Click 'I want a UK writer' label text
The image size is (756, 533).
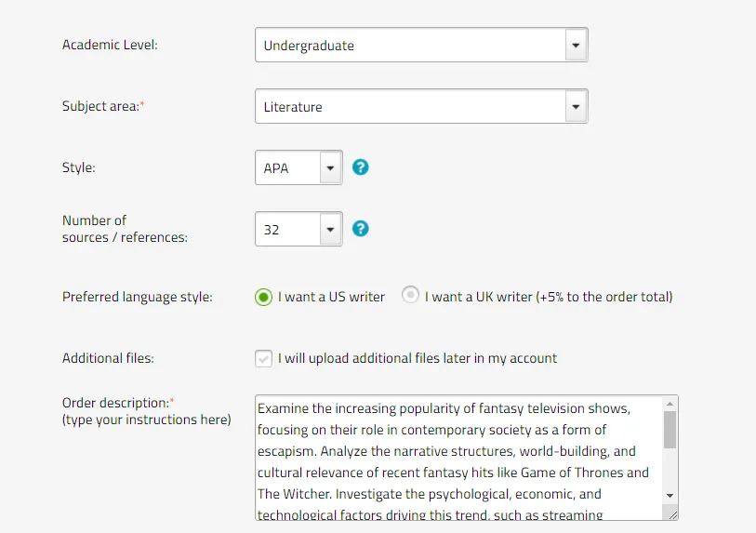click(549, 297)
